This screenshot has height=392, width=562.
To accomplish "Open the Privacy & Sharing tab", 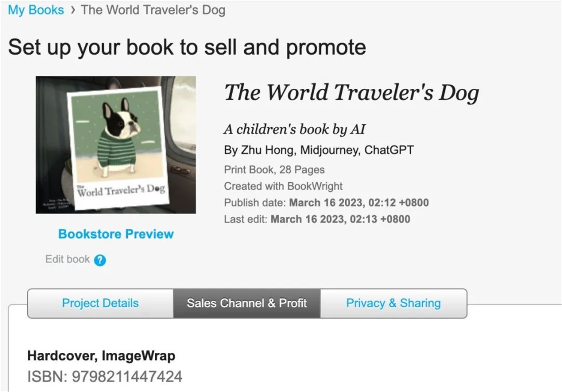I will coord(393,303).
